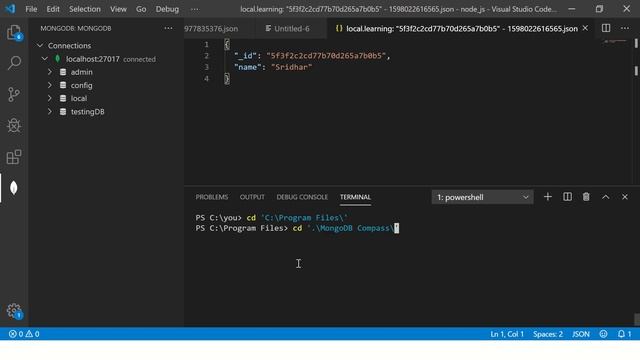Open the powershell terminal selector dropdown
The image size is (640, 360).
pos(482,197)
